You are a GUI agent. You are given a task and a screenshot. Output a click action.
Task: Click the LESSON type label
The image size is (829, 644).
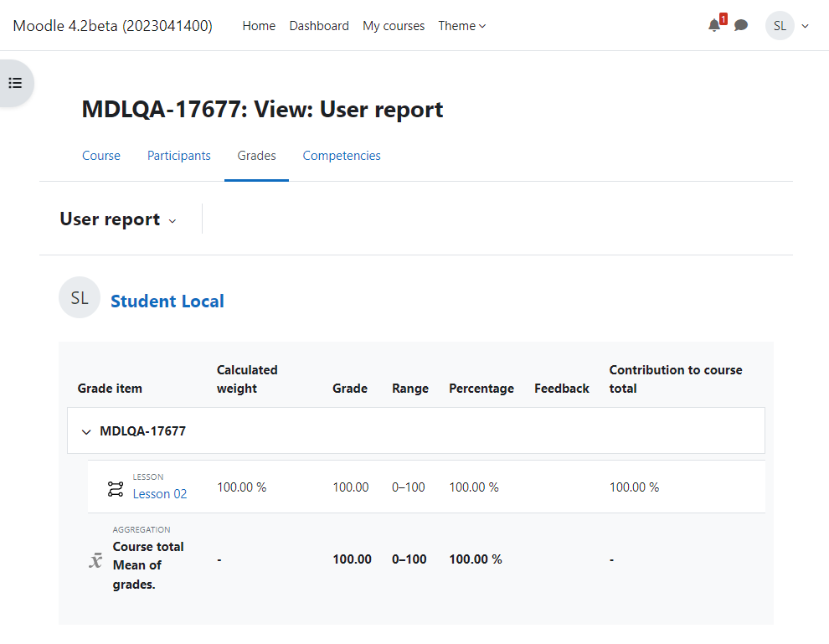point(148,477)
